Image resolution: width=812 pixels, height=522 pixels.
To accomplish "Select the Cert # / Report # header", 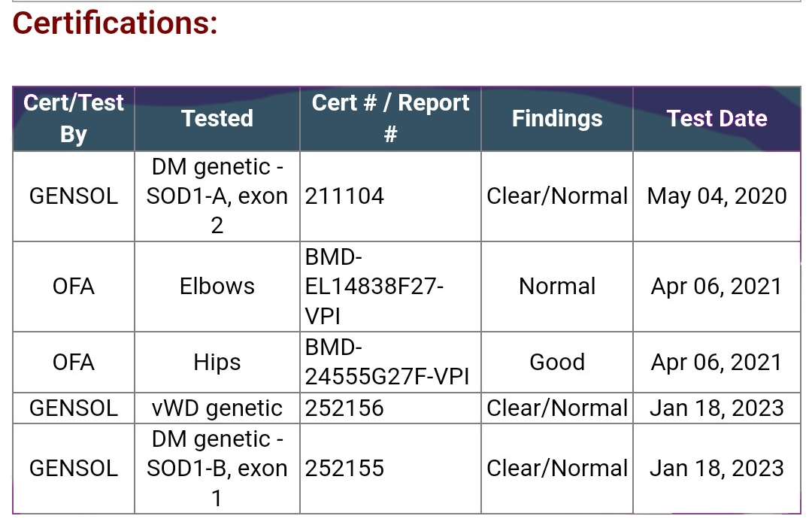I will click(390, 119).
